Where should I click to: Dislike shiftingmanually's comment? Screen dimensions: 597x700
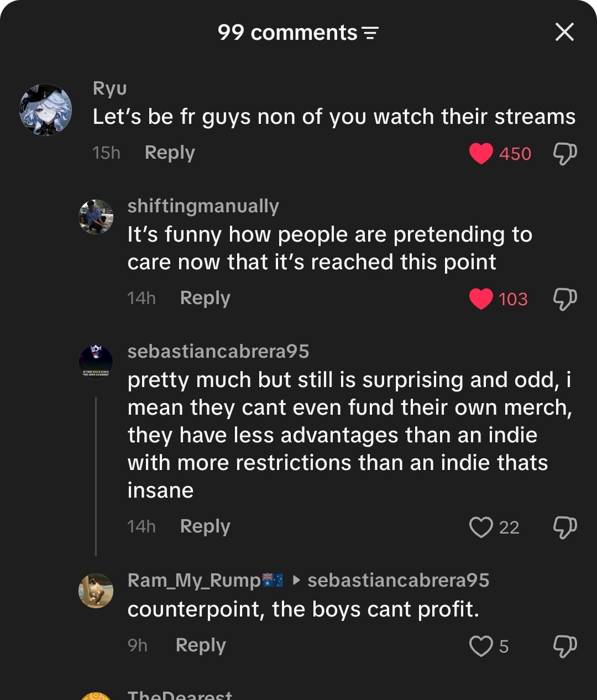[565, 299]
